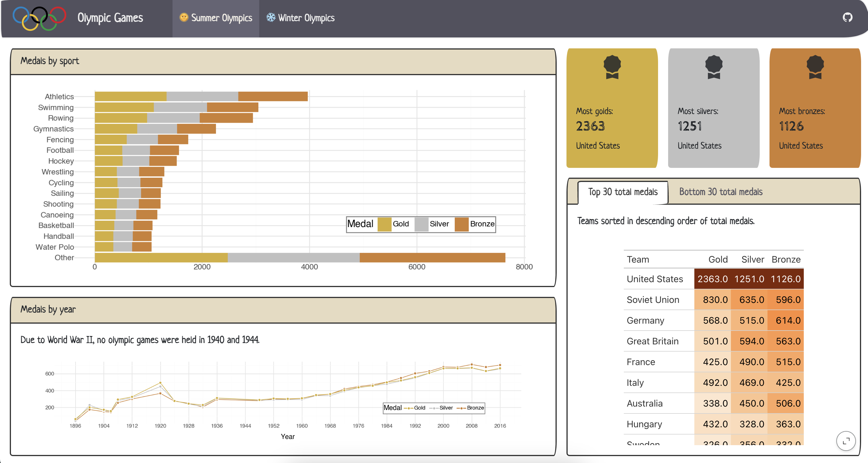Toggle Bronze in the Medals by sport legend
868x463 pixels.
[x=462, y=224]
